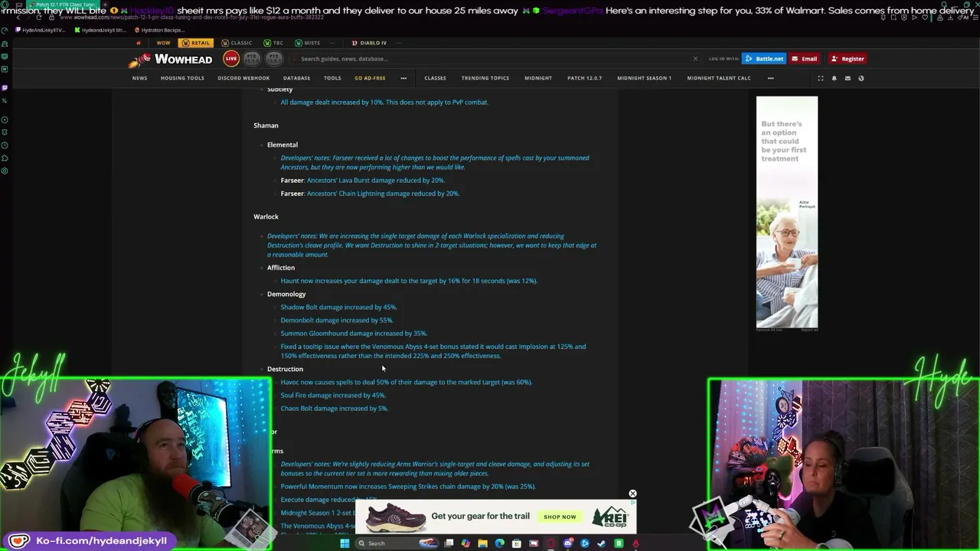Switch to the Mists site tab

click(x=307, y=43)
